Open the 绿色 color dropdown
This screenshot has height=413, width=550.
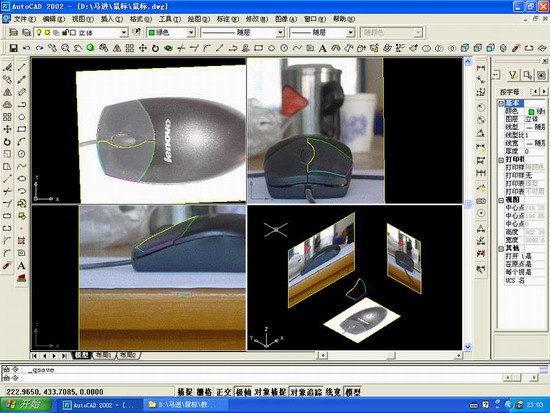191,33
